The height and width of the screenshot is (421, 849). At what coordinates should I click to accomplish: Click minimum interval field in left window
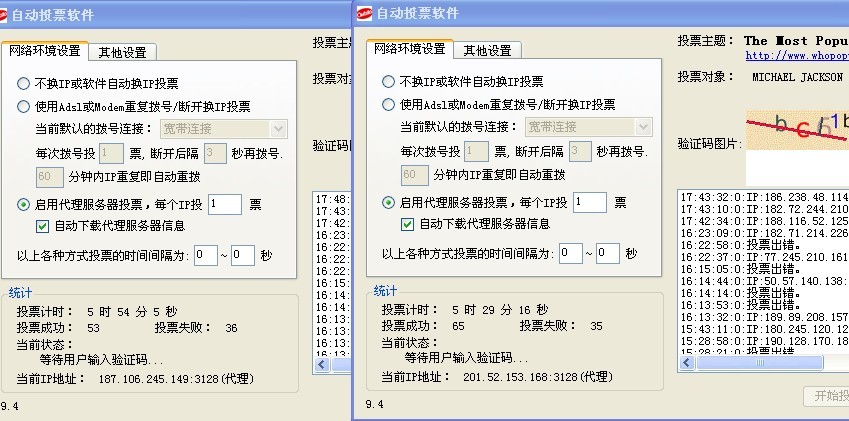coord(206,255)
